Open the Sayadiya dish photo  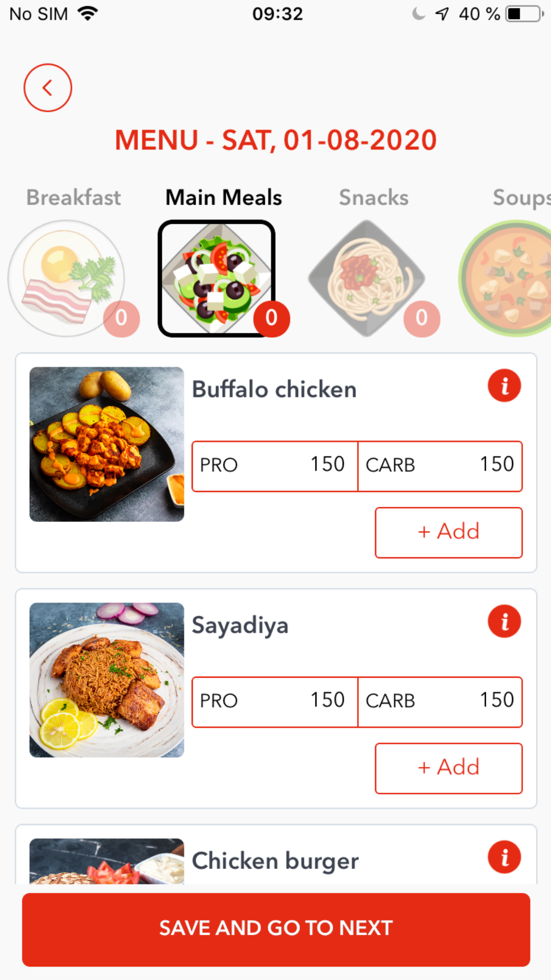[107, 680]
